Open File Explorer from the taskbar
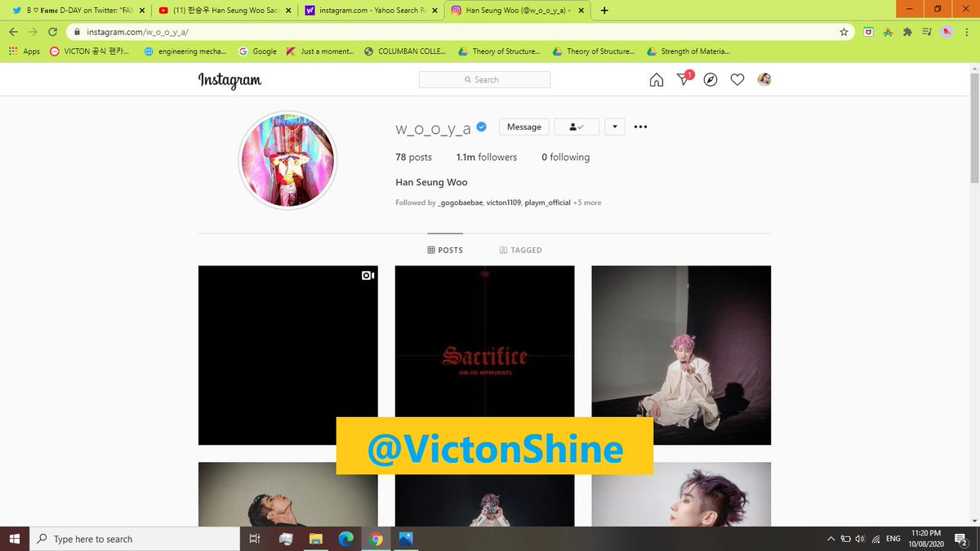Image resolution: width=980 pixels, height=551 pixels. [316, 539]
